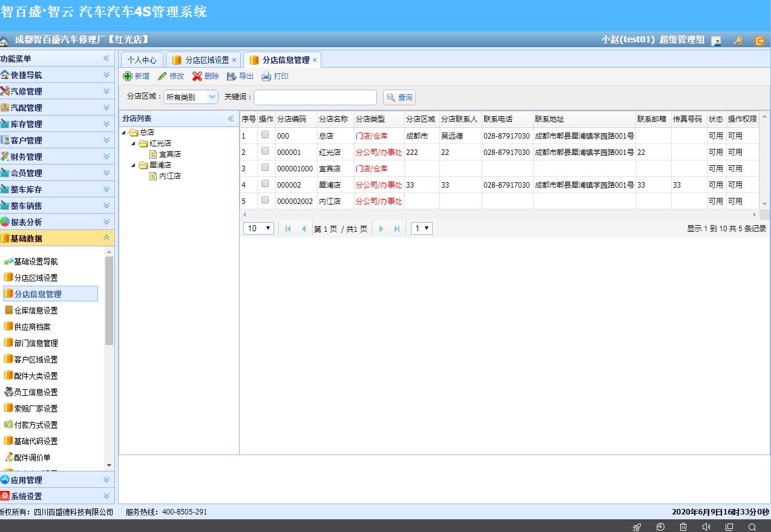Open the page number 1 dropdown
The height and width of the screenshot is (532, 771).
[422, 228]
